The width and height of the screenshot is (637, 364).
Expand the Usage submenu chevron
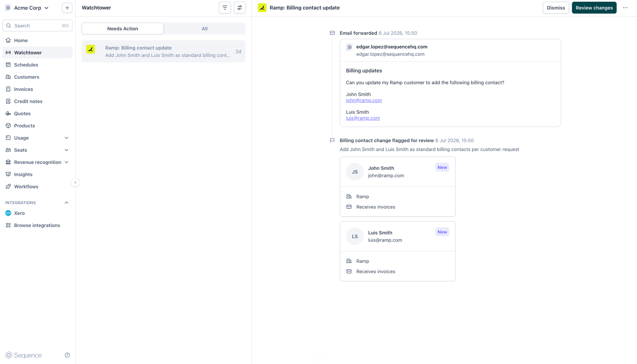(x=67, y=138)
